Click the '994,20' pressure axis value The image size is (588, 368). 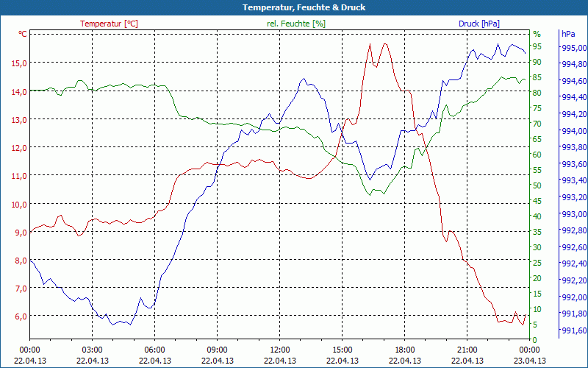(574, 114)
